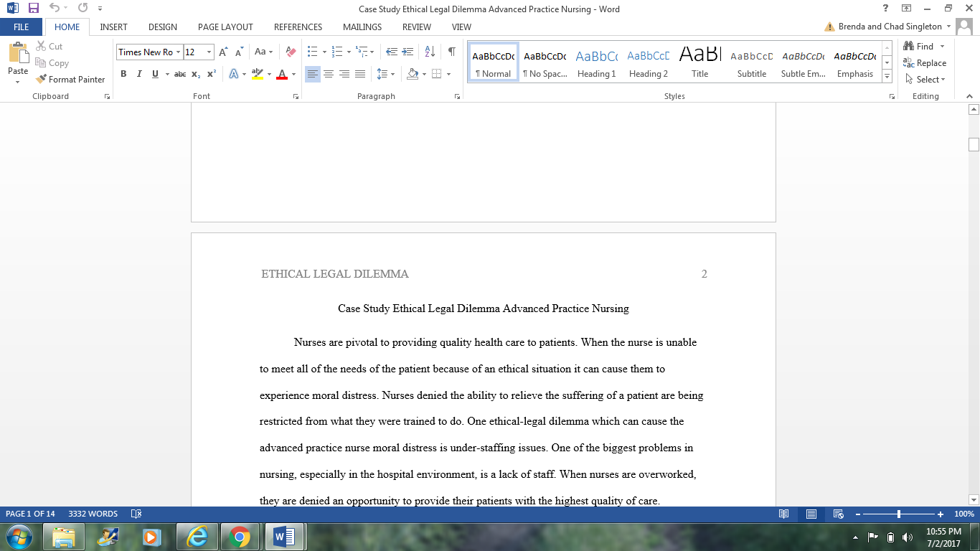Viewport: 980px width, 551px height.
Task: Click the Strikethrough abc icon
Action: point(180,74)
